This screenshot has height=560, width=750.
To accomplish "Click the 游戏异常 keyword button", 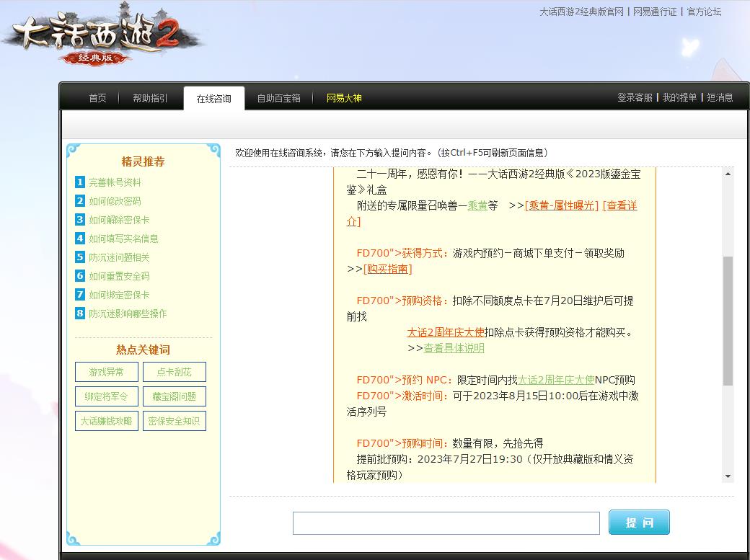I will 106,372.
